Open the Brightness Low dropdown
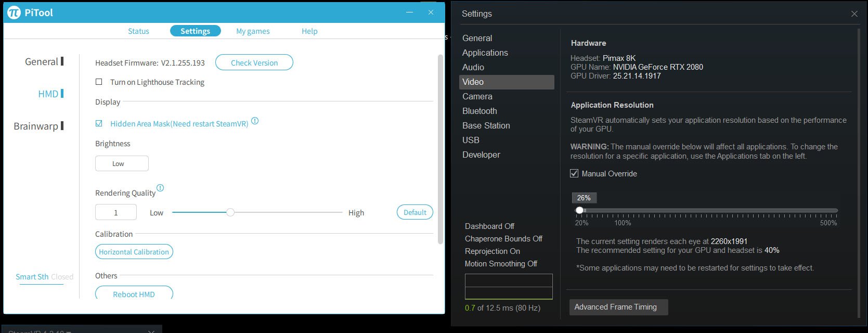 [122, 163]
